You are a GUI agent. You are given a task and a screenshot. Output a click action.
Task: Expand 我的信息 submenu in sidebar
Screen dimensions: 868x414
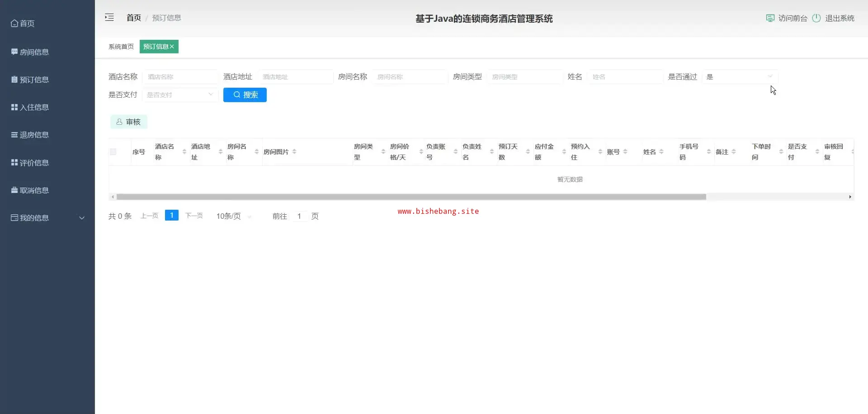pos(82,218)
